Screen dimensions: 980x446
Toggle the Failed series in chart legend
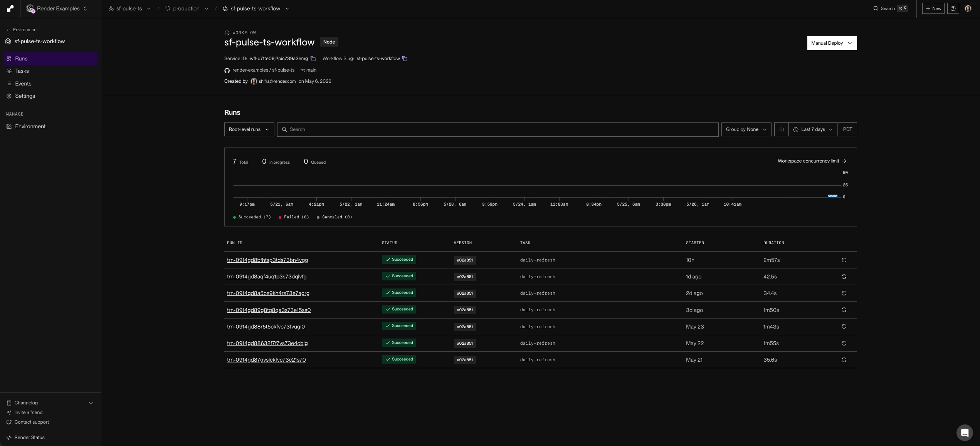click(294, 217)
